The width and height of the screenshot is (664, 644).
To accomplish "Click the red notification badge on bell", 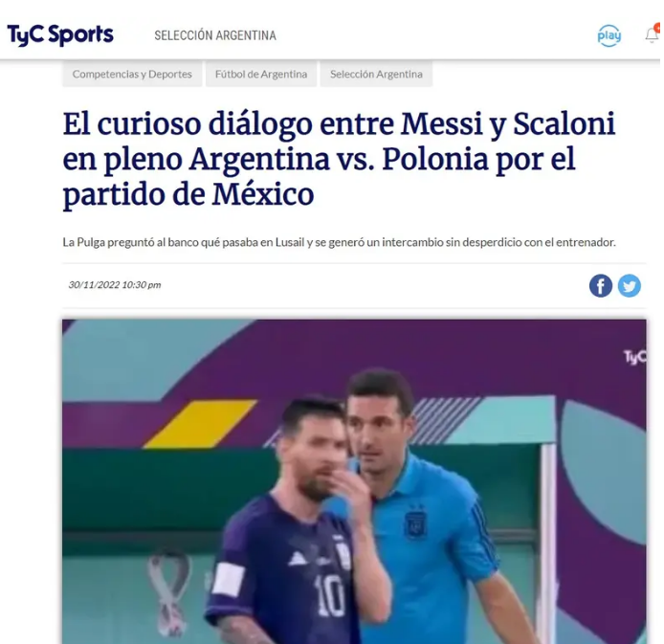I will click(657, 28).
